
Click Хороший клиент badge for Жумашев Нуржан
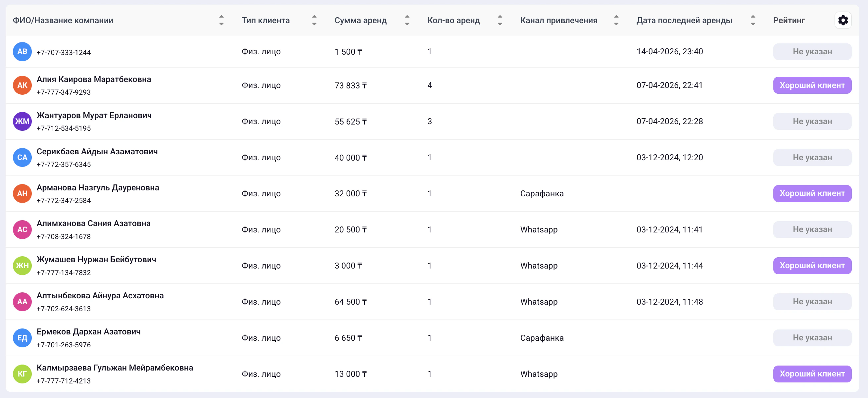pyautogui.click(x=812, y=266)
